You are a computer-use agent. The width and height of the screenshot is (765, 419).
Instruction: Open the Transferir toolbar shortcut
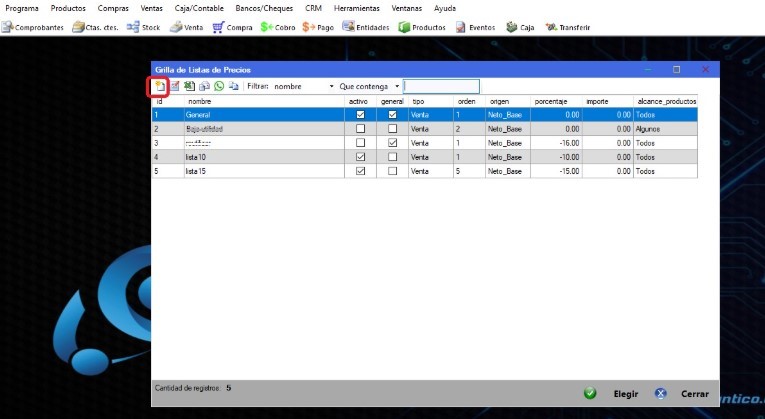568,27
